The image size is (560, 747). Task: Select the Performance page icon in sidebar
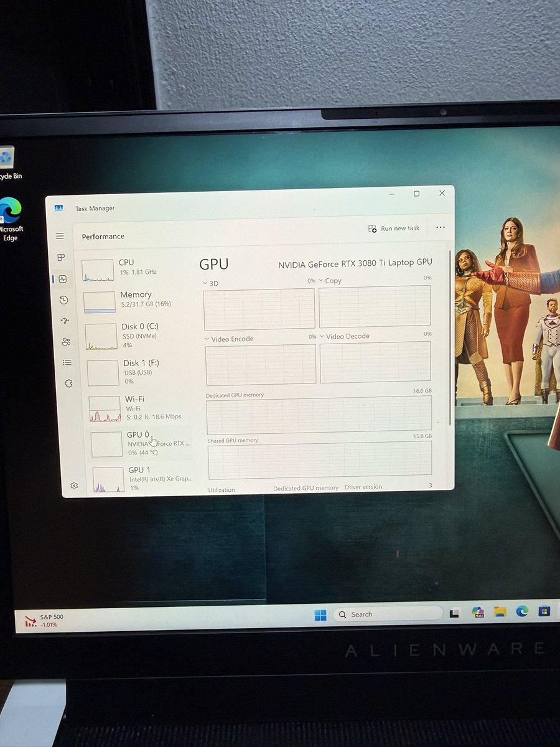coord(63,279)
